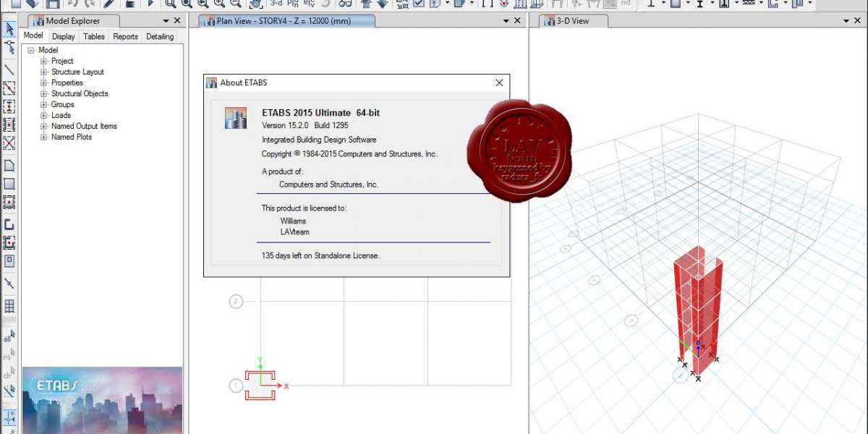Image resolution: width=868 pixels, height=434 pixels.
Task: Select the Reshape Object tool
Action: (9, 48)
